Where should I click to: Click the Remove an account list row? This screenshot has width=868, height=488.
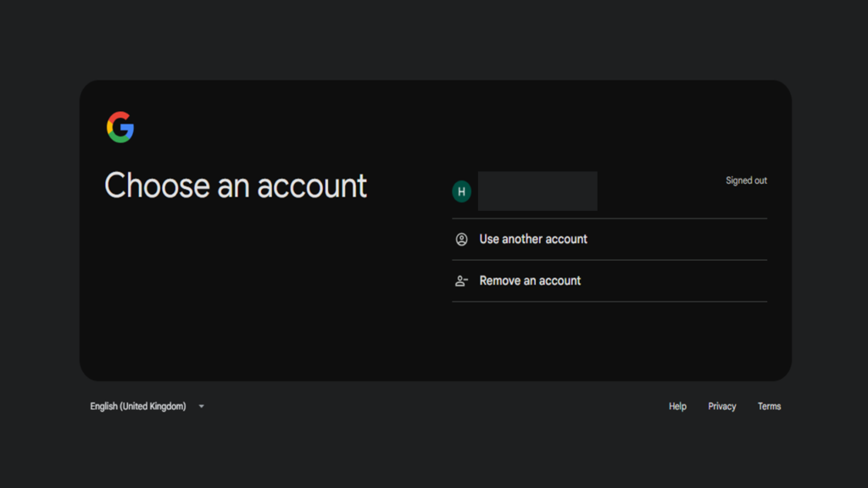[609, 281]
